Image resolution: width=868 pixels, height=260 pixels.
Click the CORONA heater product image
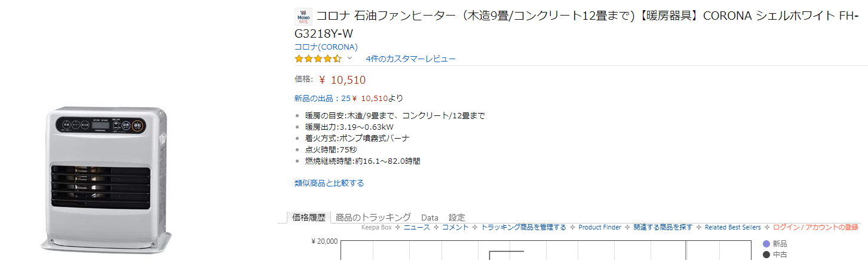[106, 179]
